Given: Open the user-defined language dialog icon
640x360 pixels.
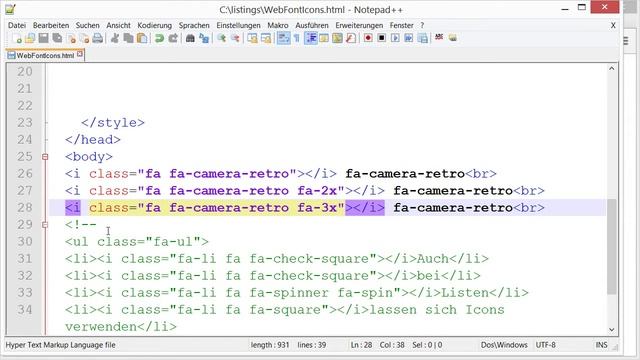Looking at the screenshot, I should pyautogui.click(x=324, y=38).
